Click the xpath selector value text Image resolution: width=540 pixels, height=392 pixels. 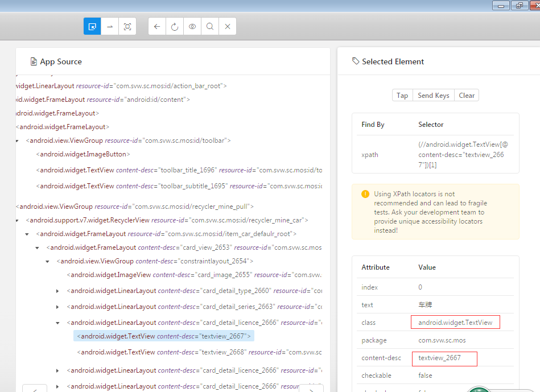pos(463,155)
